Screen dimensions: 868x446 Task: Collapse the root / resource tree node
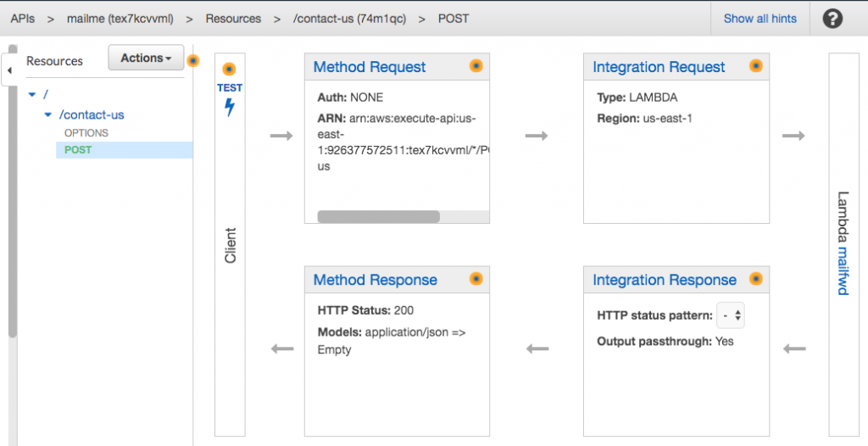[32, 94]
